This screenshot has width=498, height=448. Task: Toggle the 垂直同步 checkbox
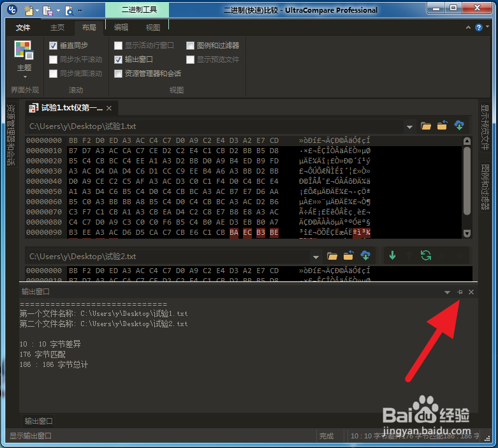54,45
